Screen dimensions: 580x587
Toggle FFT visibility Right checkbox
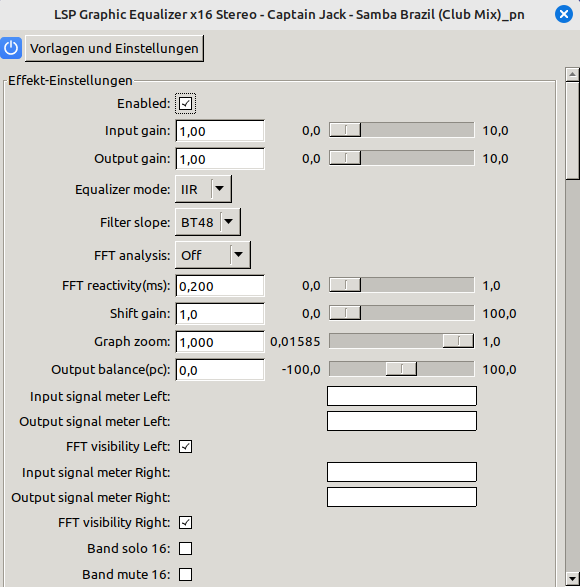[185, 522]
